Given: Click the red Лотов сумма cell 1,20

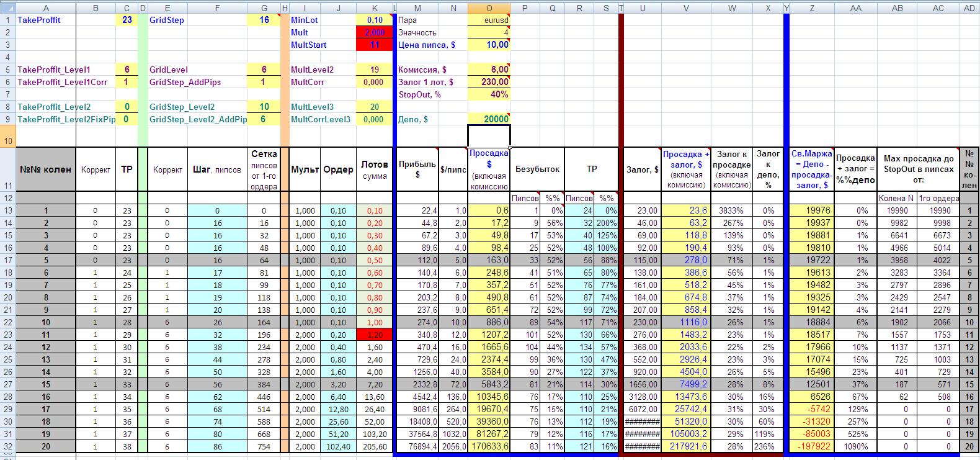Looking at the screenshot, I should 375,335.
